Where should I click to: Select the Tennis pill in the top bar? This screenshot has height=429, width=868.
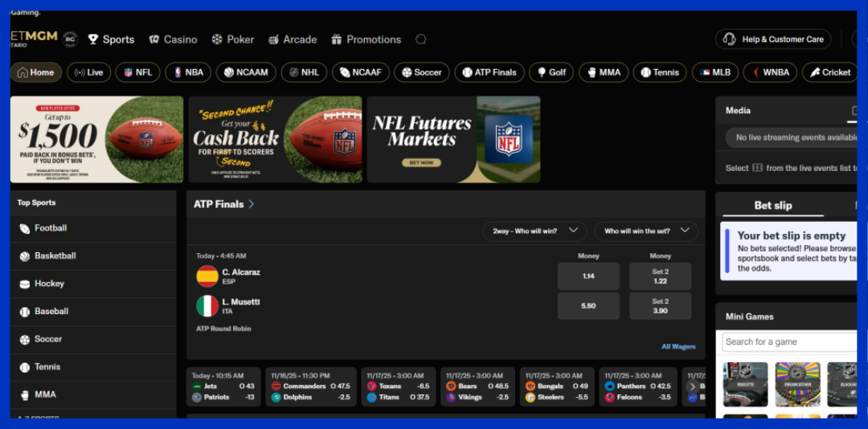click(660, 72)
